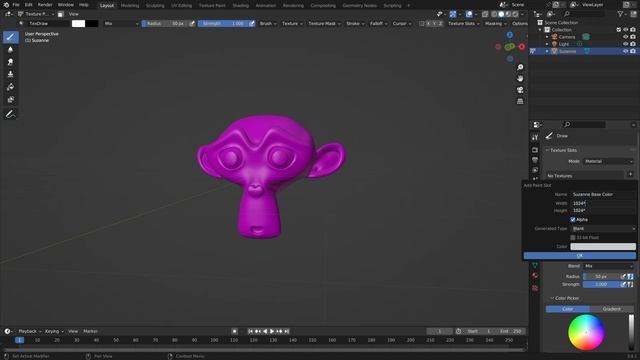Toggle Collection visibility eye icon
The image size is (640, 360).
[626, 30]
